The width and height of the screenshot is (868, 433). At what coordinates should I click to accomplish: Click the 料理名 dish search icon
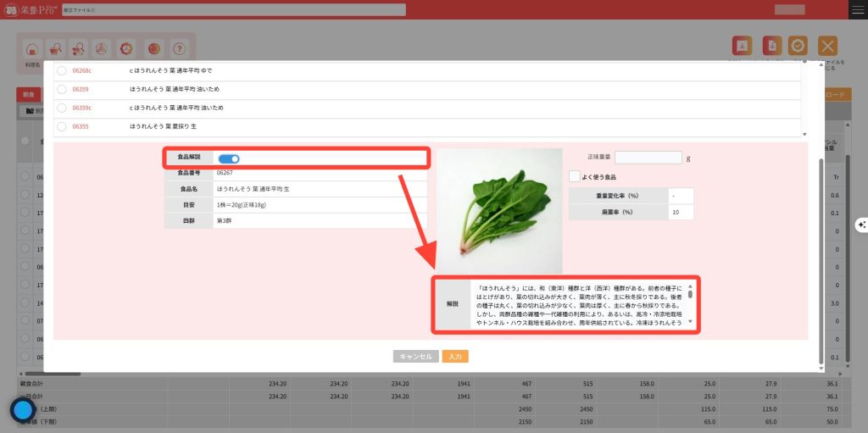(31, 49)
